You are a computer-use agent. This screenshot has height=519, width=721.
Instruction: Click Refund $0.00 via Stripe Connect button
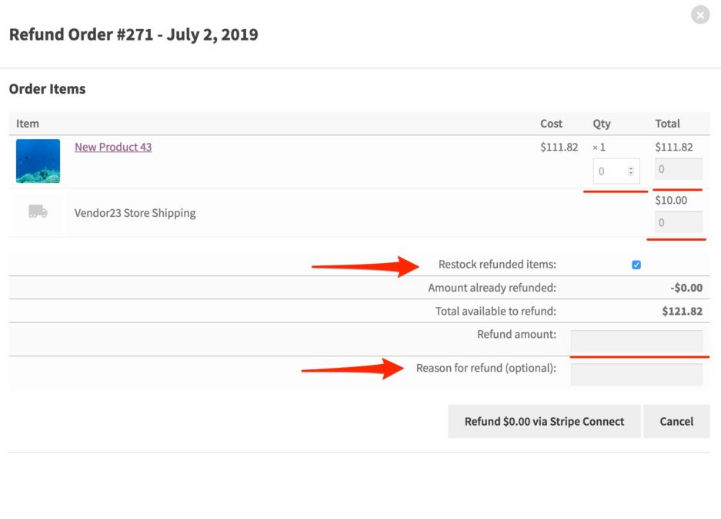click(x=544, y=422)
